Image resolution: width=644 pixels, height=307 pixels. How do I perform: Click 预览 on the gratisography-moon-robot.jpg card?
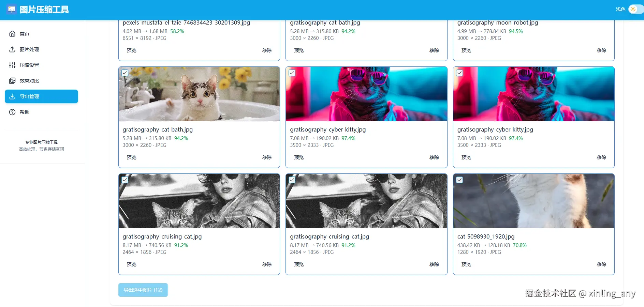(x=466, y=50)
